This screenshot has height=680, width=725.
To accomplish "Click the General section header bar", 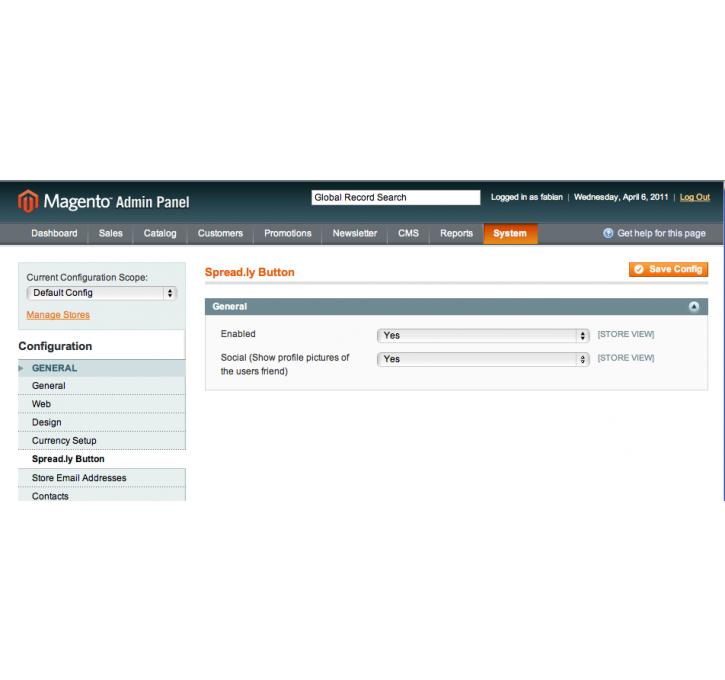I will point(456,306).
